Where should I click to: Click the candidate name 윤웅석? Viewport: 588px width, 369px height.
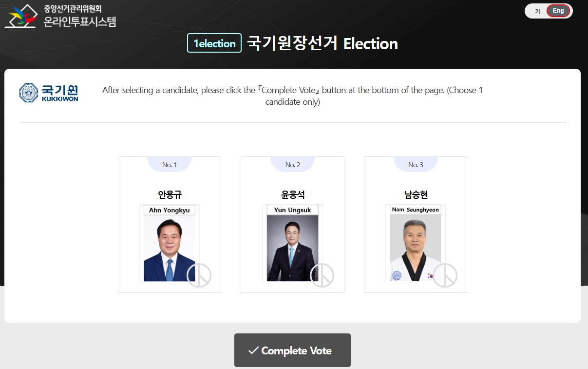coord(293,194)
